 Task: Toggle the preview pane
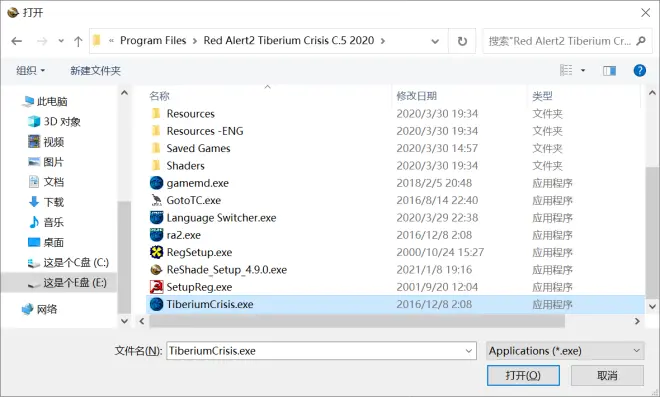(x=609, y=70)
